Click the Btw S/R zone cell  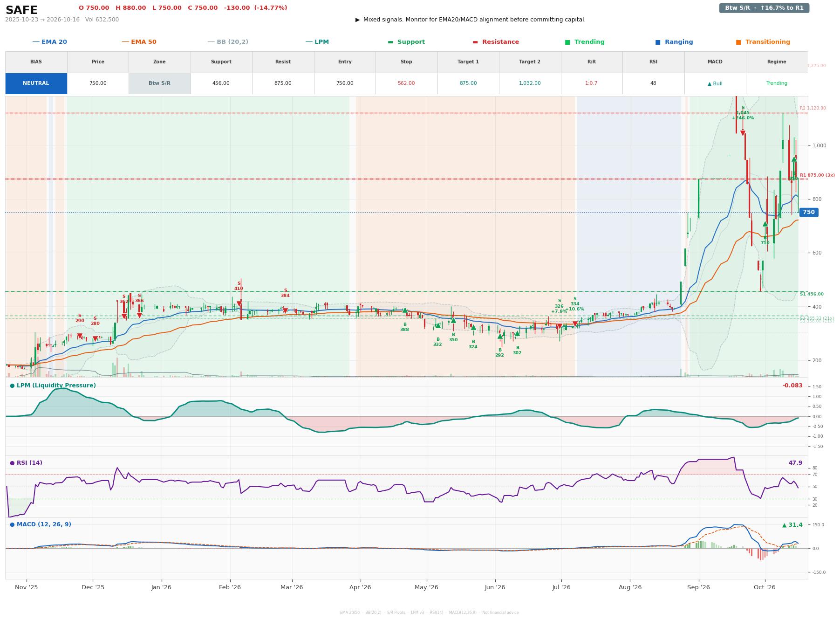159,83
